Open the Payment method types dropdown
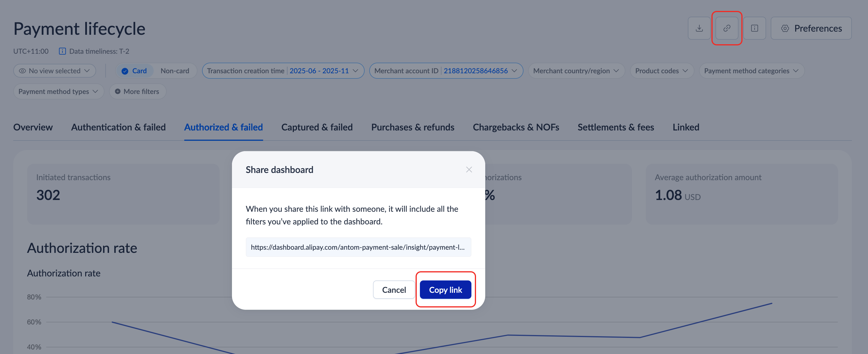The image size is (868, 354). (58, 92)
